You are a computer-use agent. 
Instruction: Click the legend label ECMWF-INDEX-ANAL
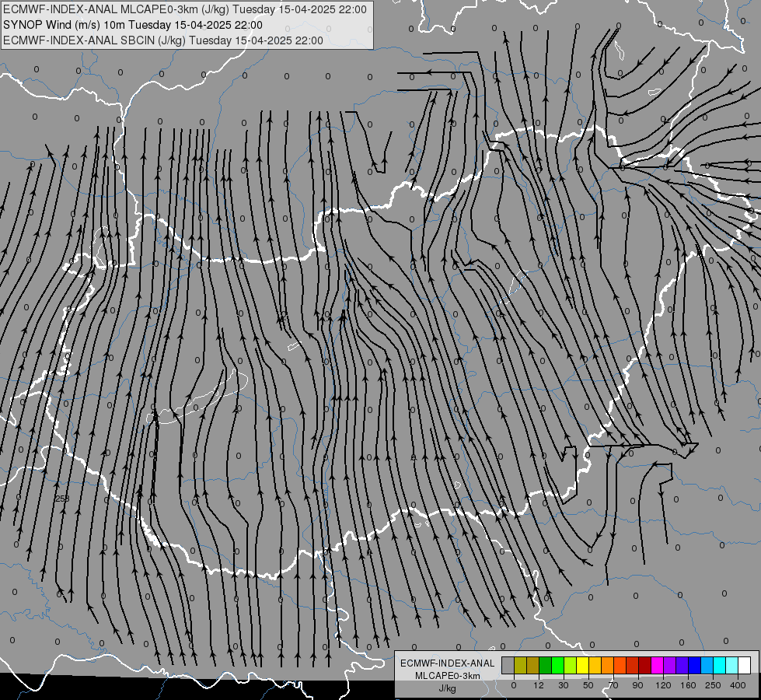pos(448,663)
